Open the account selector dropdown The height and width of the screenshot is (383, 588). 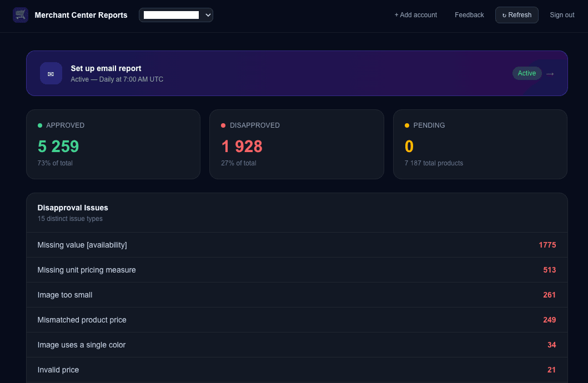tap(176, 15)
